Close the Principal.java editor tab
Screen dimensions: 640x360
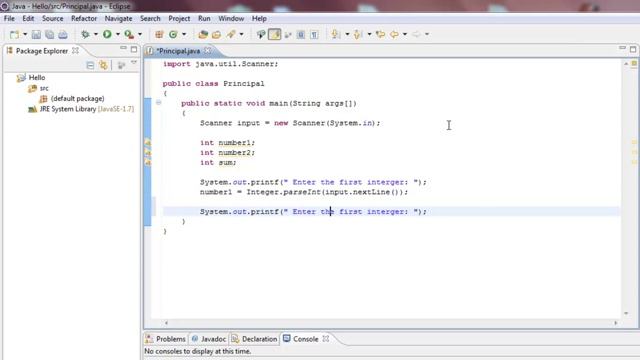point(208,51)
